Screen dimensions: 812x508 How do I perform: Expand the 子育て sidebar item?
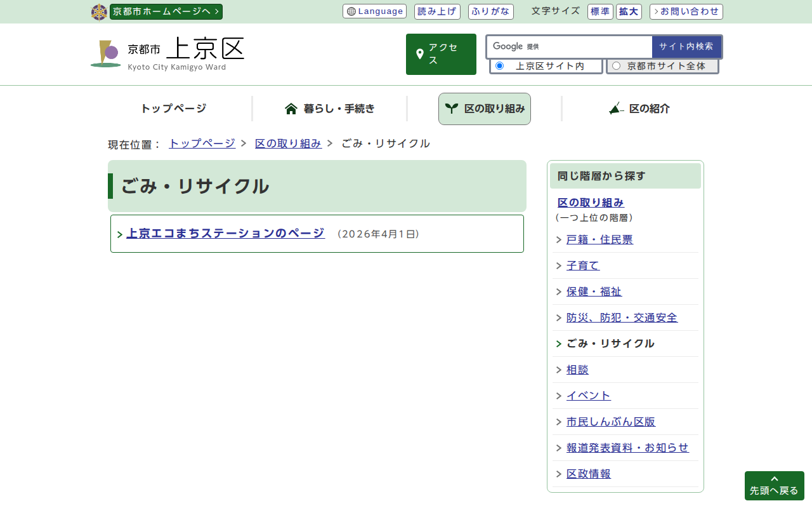point(559,266)
